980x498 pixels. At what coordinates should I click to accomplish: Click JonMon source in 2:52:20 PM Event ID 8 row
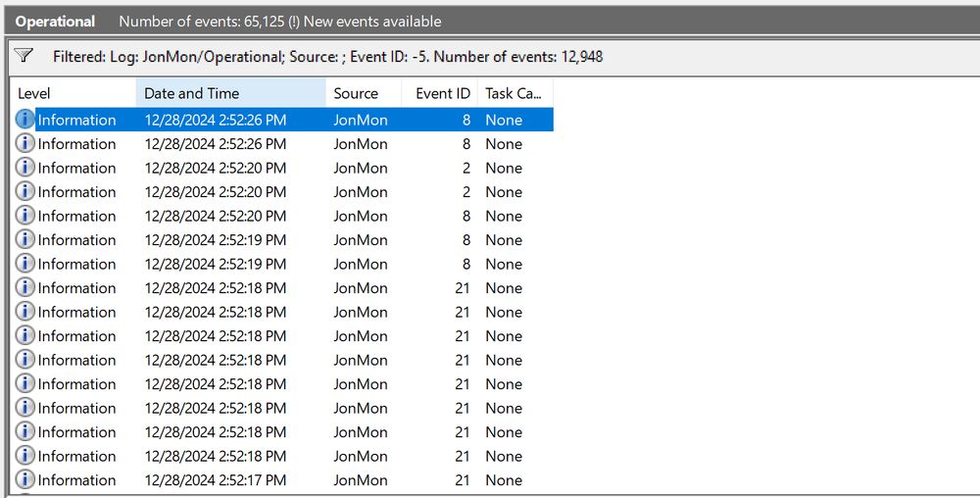(361, 217)
